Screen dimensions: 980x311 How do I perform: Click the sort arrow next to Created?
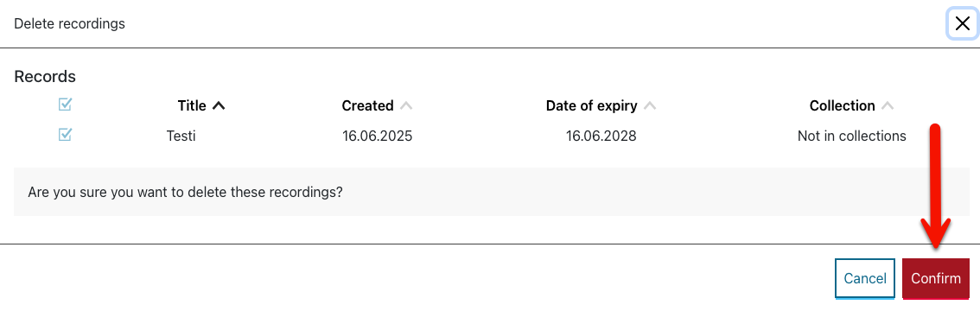[406, 106]
